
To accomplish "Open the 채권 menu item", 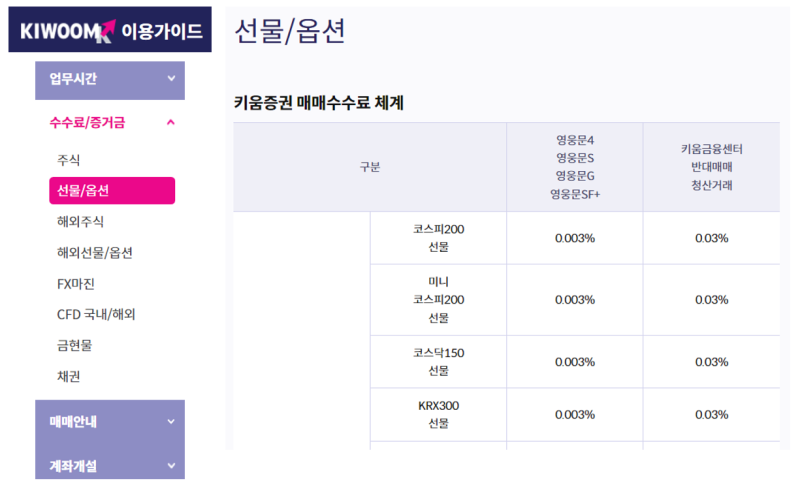I will coord(69,376).
